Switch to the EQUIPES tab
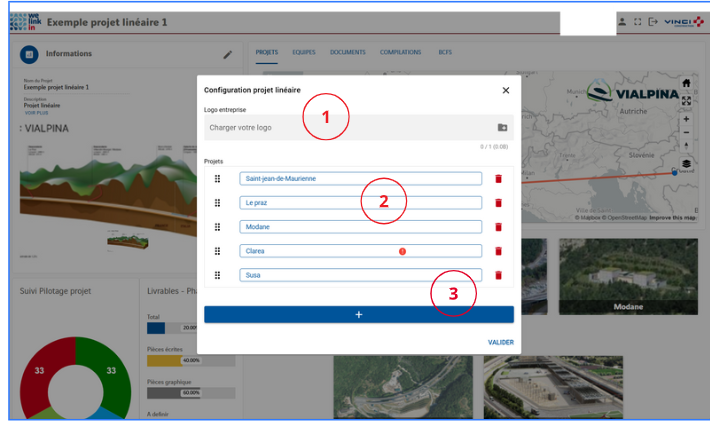This screenshot has width=710, height=425. point(304,52)
